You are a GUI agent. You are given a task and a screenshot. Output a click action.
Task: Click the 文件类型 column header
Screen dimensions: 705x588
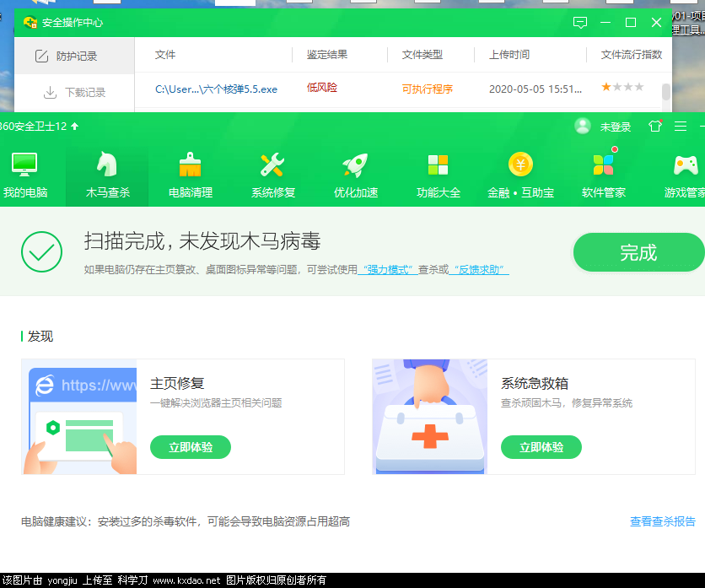coord(422,55)
